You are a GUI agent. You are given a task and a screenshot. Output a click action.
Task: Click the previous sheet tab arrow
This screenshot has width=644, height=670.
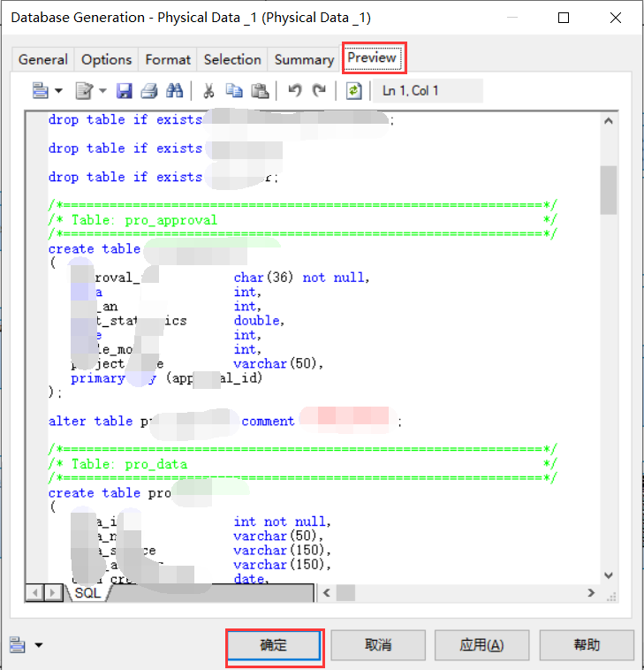point(35,593)
